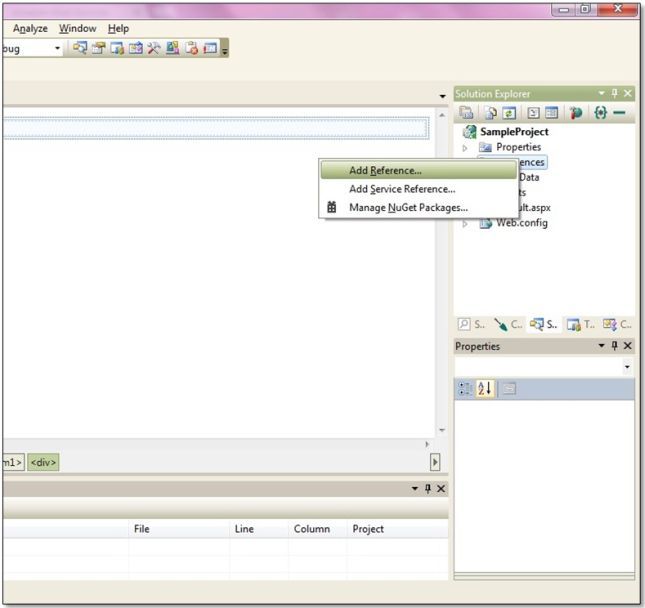
Task: Choose Add Reference... from context menu
Action: click(418, 170)
